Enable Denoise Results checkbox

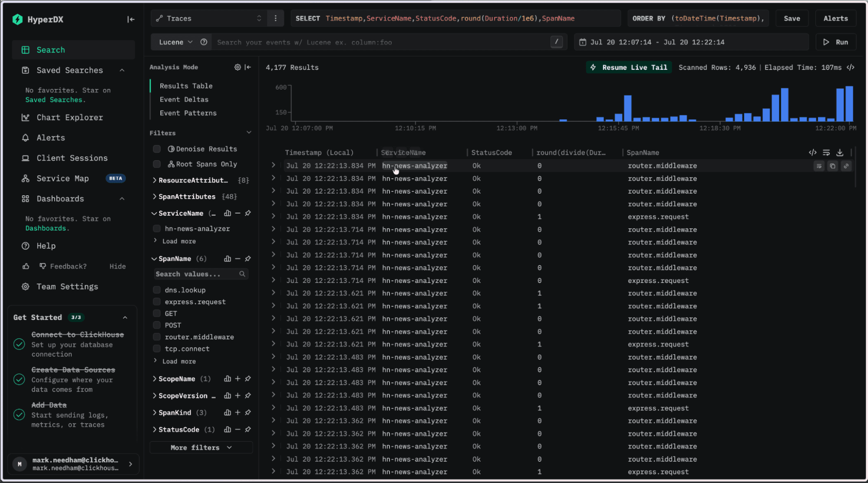[x=157, y=149]
